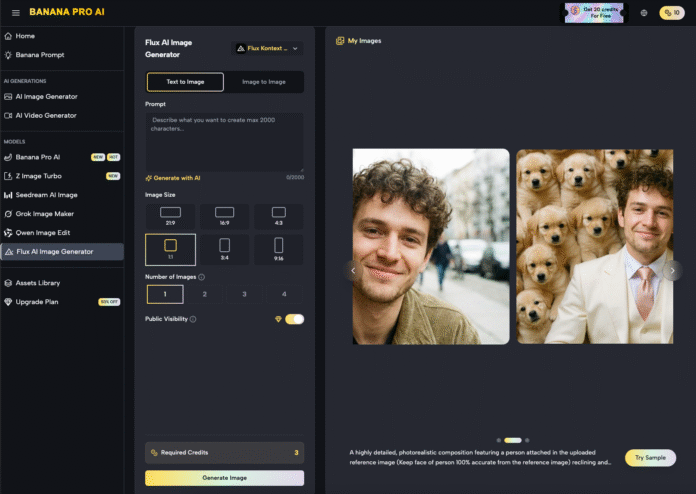Click the globe language icon

tap(643, 13)
